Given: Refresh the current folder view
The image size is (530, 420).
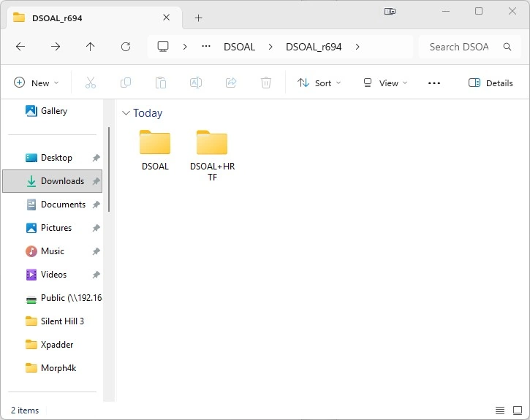Looking at the screenshot, I should tap(126, 47).
